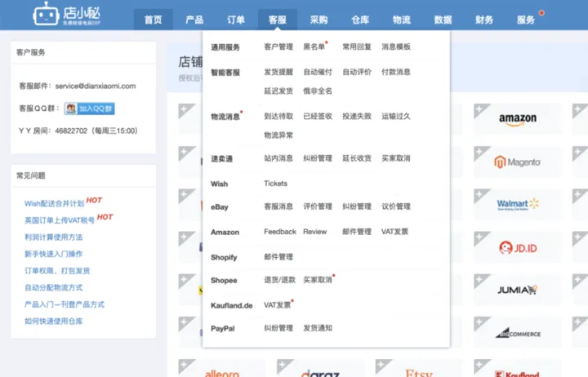Select Review under Amazon
This screenshot has width=588, height=377.
click(315, 232)
